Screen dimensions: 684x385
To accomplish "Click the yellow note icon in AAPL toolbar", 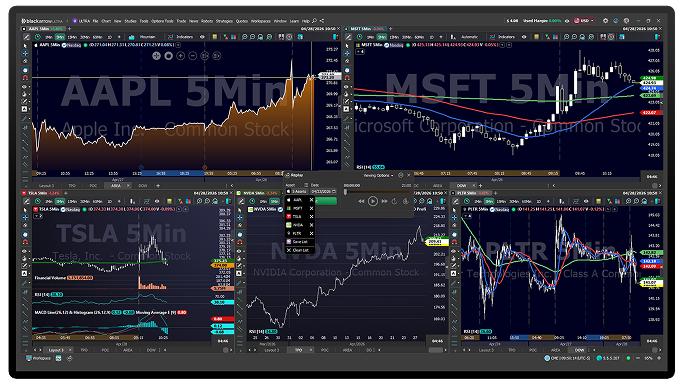I will [x=215, y=37].
